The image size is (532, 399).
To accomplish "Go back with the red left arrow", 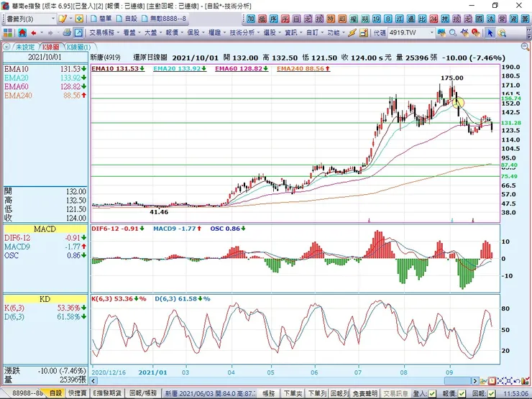I will [x=34, y=33].
